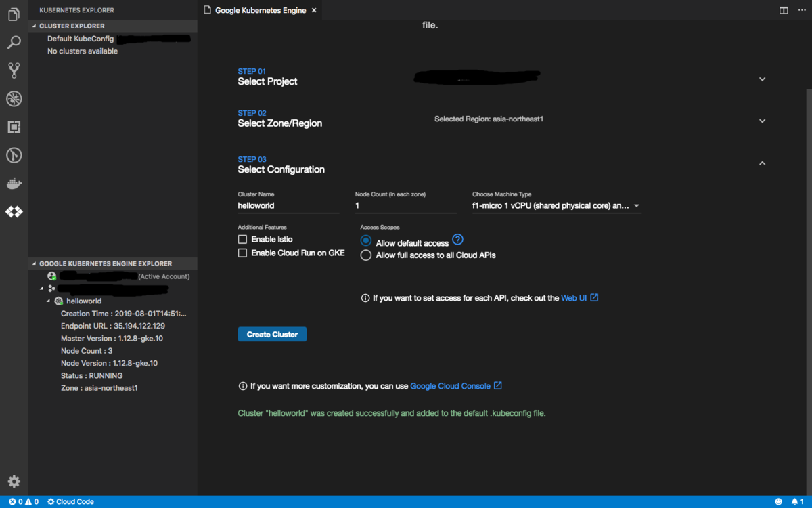
Task: Expand the Select Project step
Action: pos(762,78)
